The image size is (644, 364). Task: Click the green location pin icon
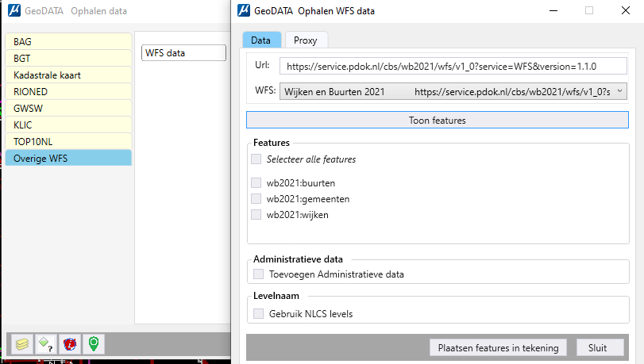click(94, 344)
